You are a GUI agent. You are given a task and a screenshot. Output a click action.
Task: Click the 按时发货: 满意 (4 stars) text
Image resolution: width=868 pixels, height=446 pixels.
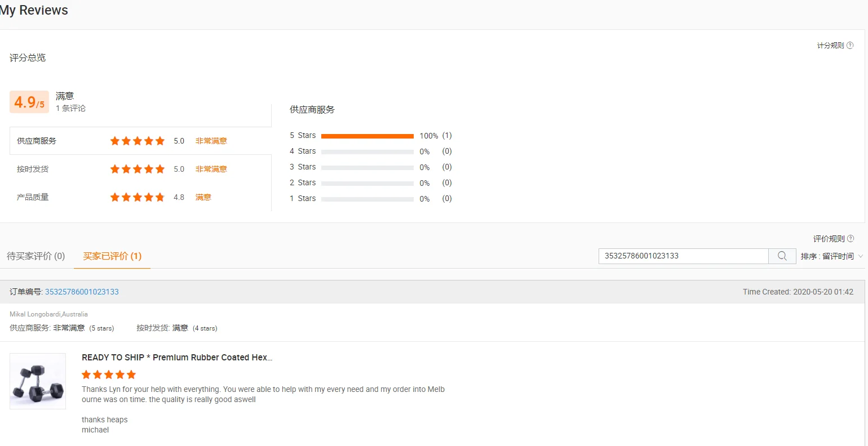177,328
